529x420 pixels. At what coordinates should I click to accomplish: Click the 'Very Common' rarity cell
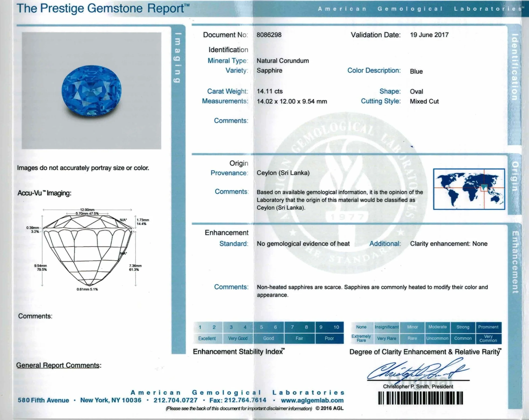488,339
